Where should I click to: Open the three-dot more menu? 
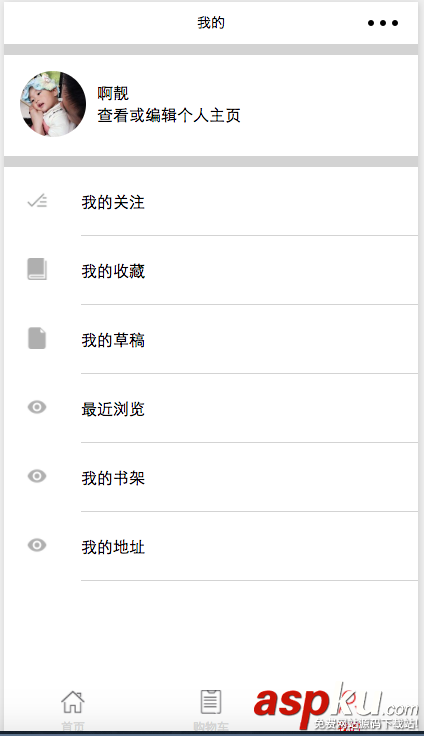click(383, 23)
